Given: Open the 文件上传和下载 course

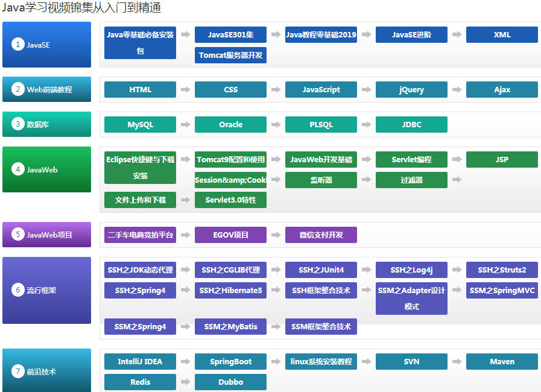Looking at the screenshot, I should 140,200.
